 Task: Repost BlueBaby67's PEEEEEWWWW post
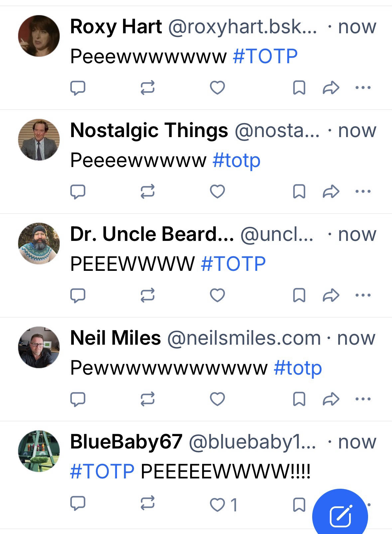coord(147,503)
